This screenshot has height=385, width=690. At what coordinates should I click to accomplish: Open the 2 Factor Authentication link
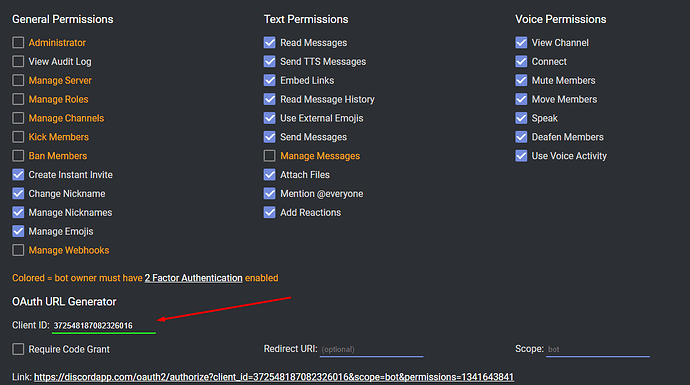click(x=194, y=278)
